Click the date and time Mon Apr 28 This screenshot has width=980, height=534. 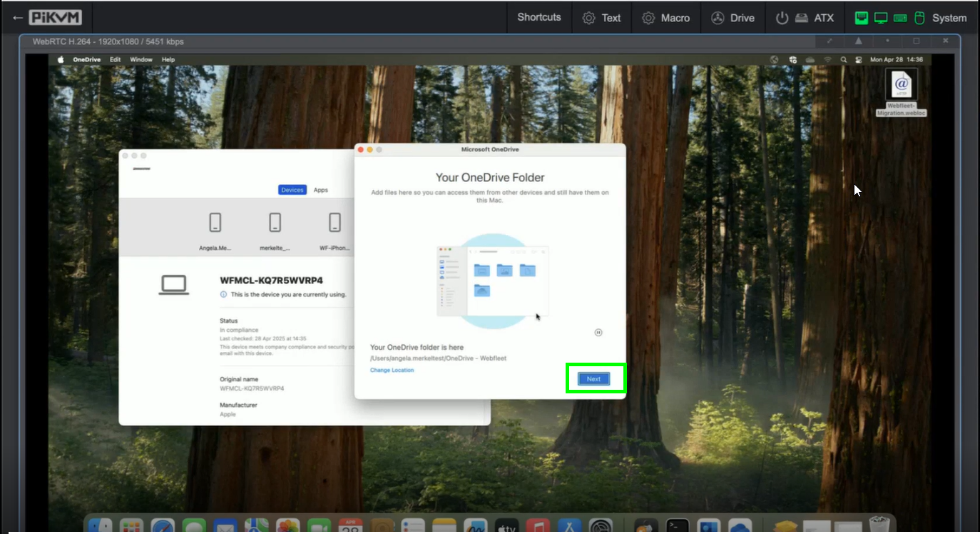pos(897,59)
